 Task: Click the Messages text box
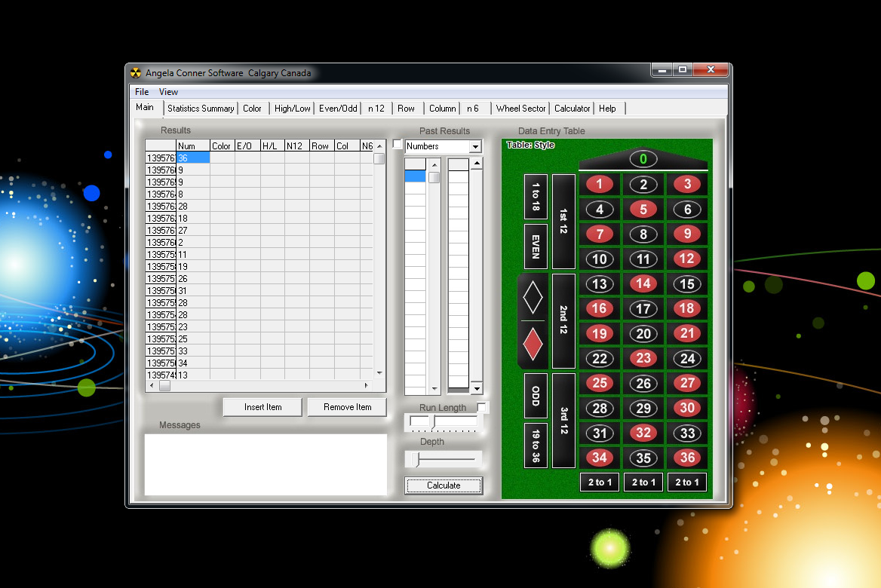pyautogui.click(x=266, y=464)
